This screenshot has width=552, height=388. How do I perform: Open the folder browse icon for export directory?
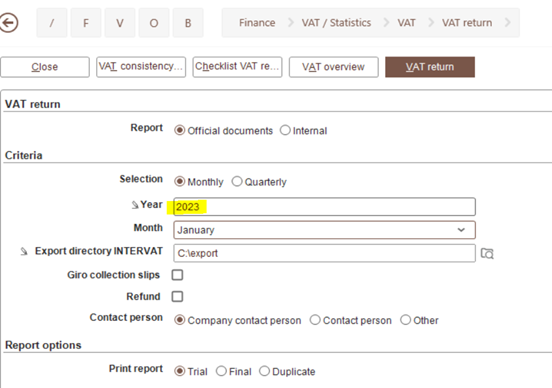487,253
